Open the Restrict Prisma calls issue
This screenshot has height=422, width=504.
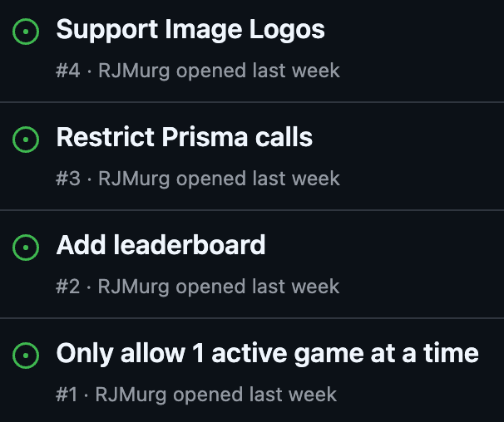pyautogui.click(x=184, y=137)
